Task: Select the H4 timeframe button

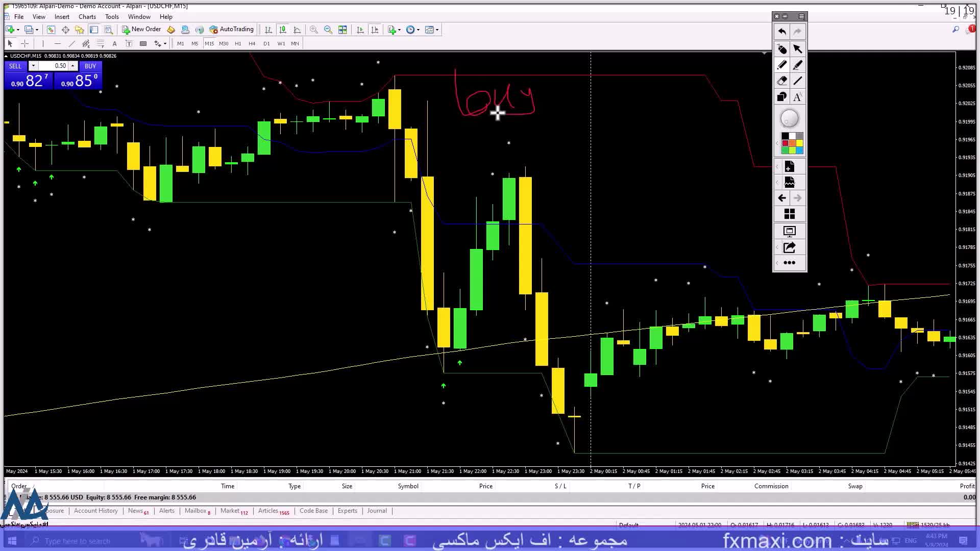Action: pyautogui.click(x=252, y=43)
